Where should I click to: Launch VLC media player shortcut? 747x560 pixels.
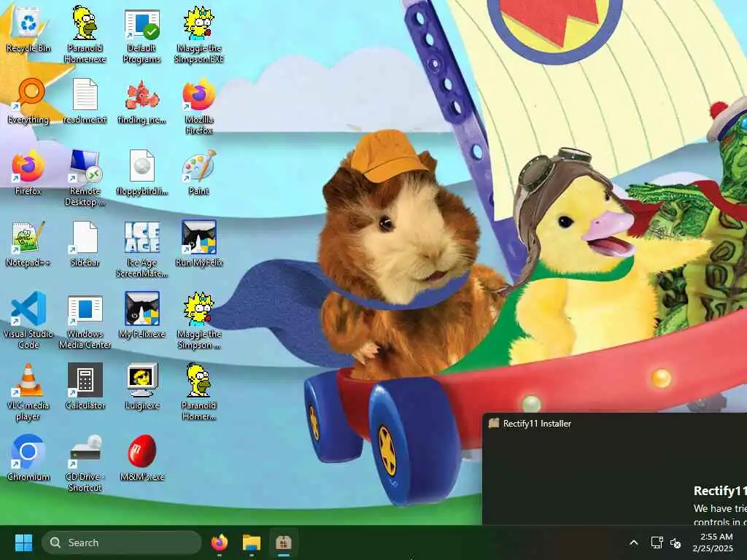[28, 392]
